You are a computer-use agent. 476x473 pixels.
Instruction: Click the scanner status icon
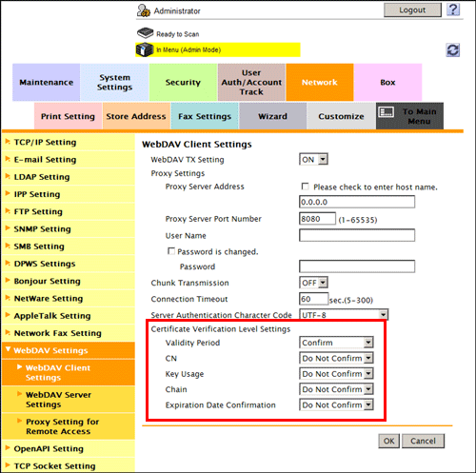(145, 33)
